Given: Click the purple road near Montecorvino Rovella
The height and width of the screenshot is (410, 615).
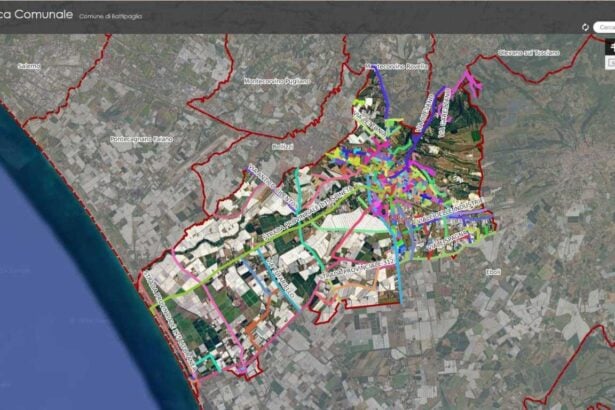Looking at the screenshot, I should coord(383,88).
